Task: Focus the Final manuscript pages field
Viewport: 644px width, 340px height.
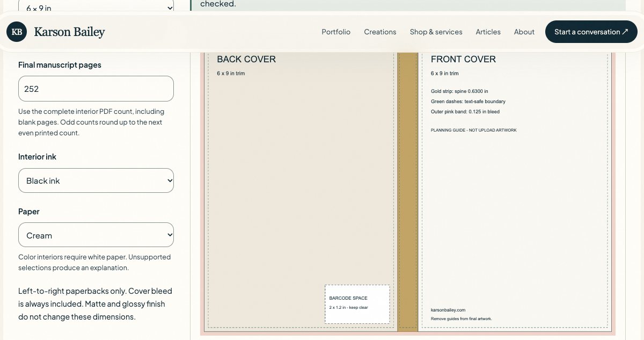Action: tap(96, 89)
